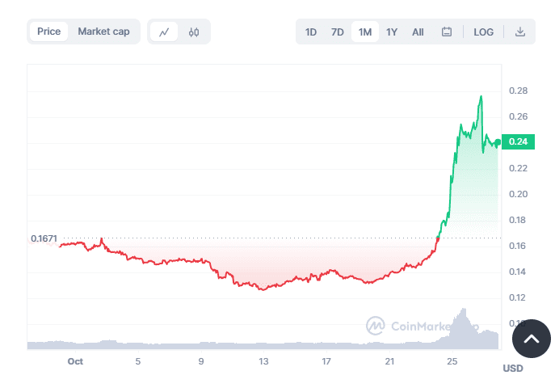The width and height of the screenshot is (555, 392).
Task: Select the 7D time range
Action: (x=337, y=32)
